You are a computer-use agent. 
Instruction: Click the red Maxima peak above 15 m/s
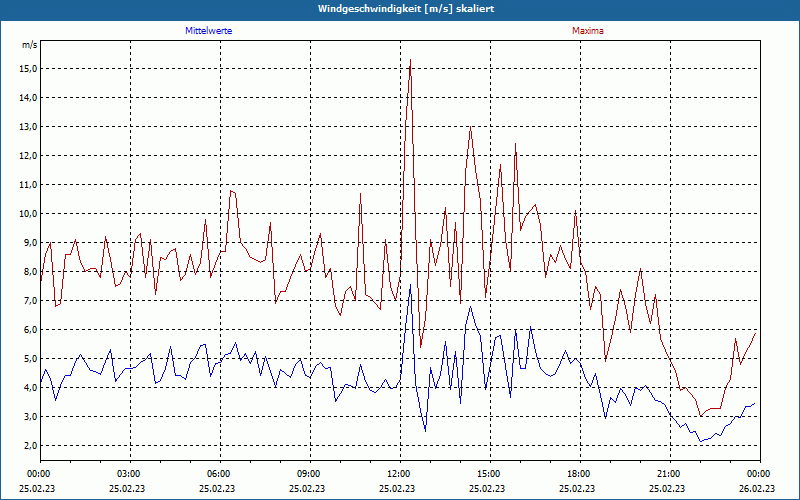(x=410, y=60)
